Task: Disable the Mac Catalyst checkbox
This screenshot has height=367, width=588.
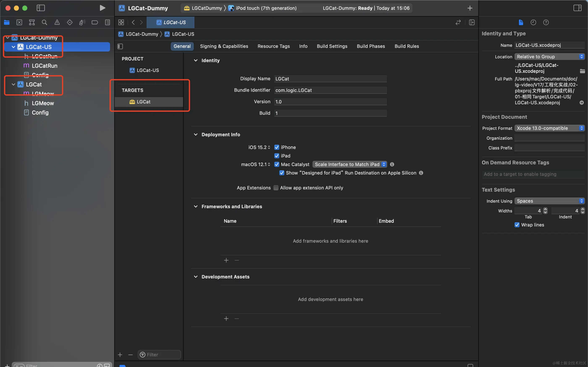Action: pyautogui.click(x=277, y=164)
